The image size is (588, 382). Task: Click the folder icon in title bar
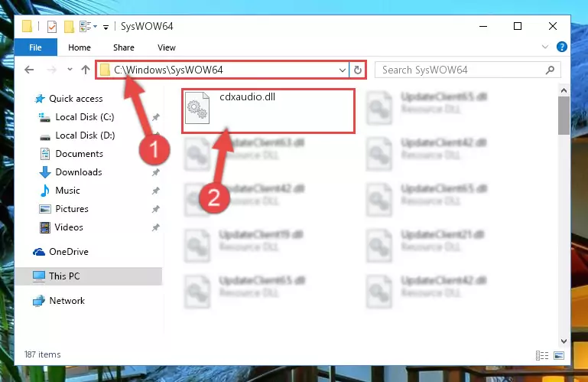(x=27, y=26)
